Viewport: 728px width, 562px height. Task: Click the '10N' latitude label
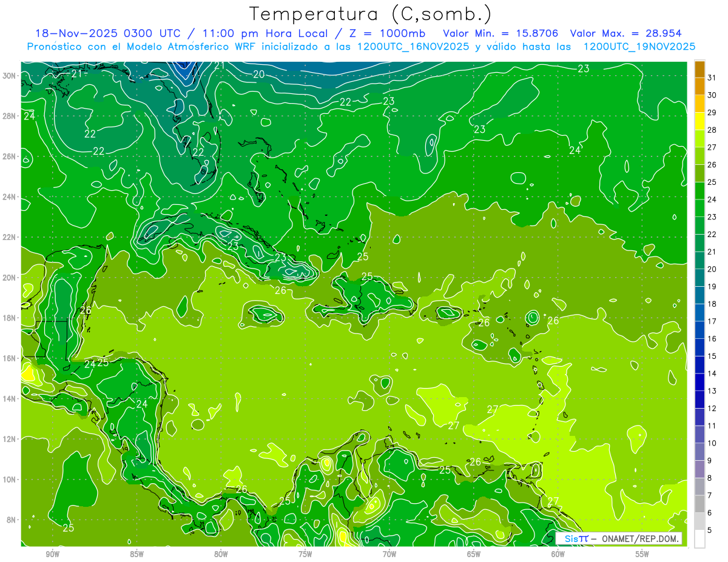(8, 480)
